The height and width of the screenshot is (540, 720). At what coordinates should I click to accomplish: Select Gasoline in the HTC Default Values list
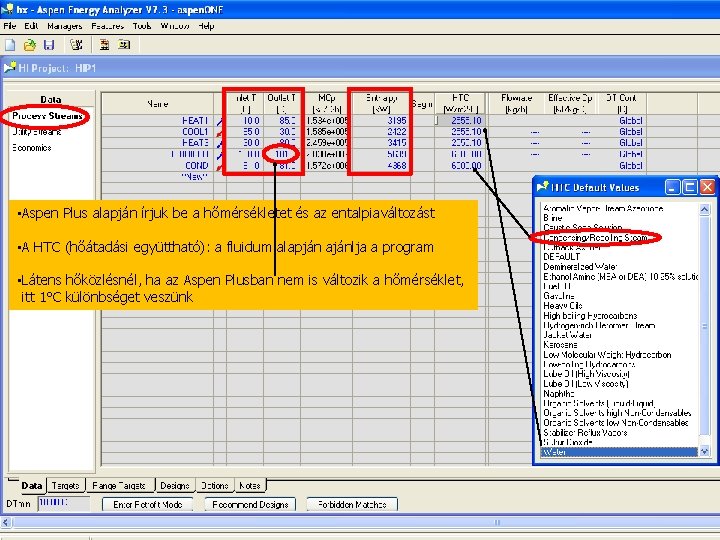tap(559, 296)
